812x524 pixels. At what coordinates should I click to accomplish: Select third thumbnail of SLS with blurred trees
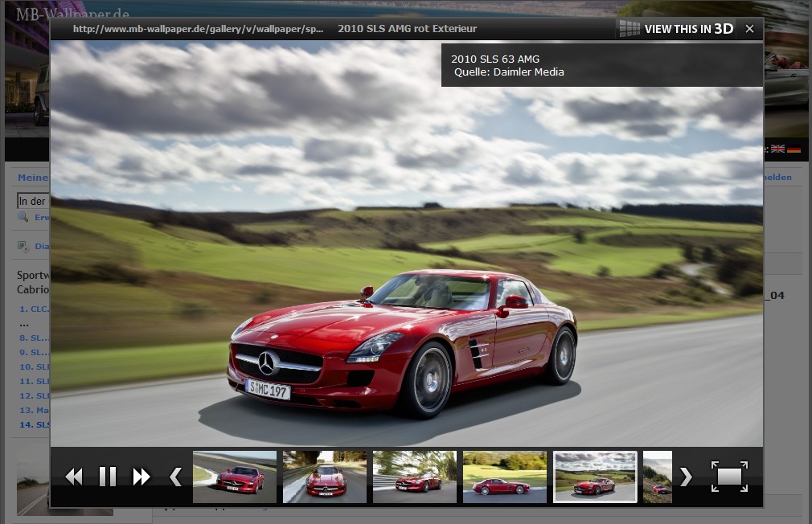(415, 477)
